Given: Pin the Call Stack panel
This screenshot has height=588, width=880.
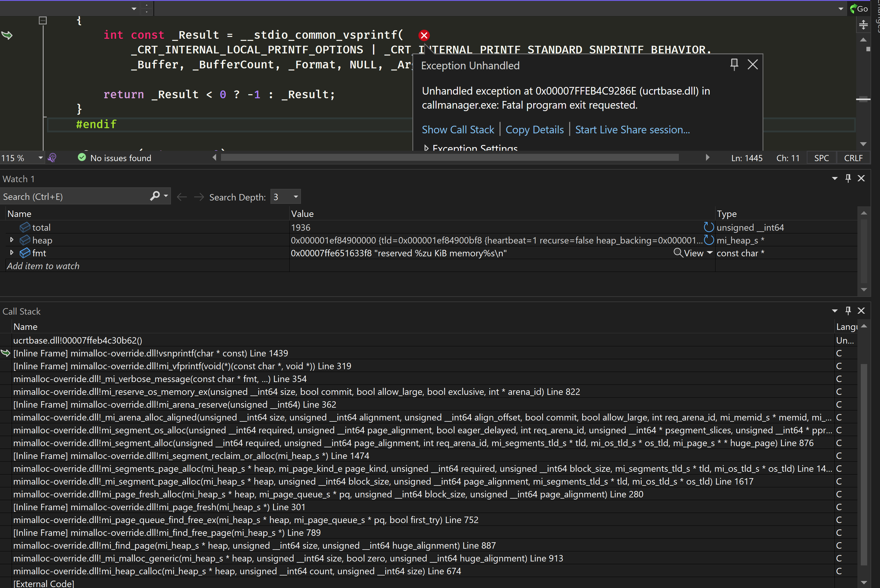Looking at the screenshot, I should [x=848, y=311].
